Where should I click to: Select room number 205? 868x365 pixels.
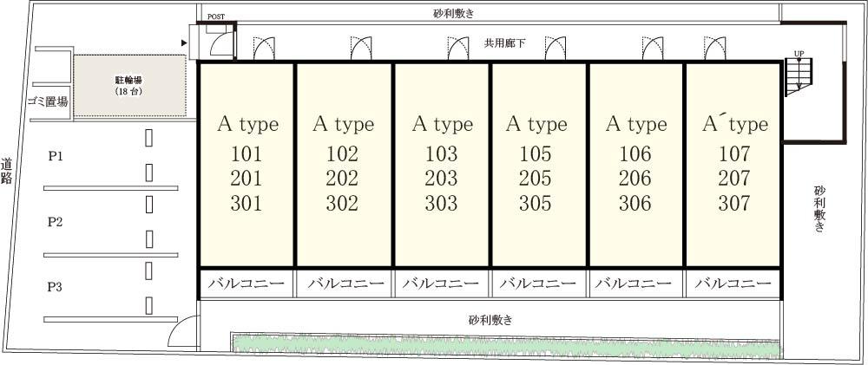536,179
